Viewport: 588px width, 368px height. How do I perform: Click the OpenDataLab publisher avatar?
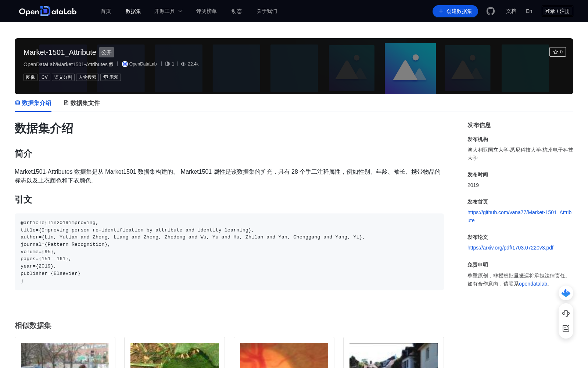[x=125, y=64]
